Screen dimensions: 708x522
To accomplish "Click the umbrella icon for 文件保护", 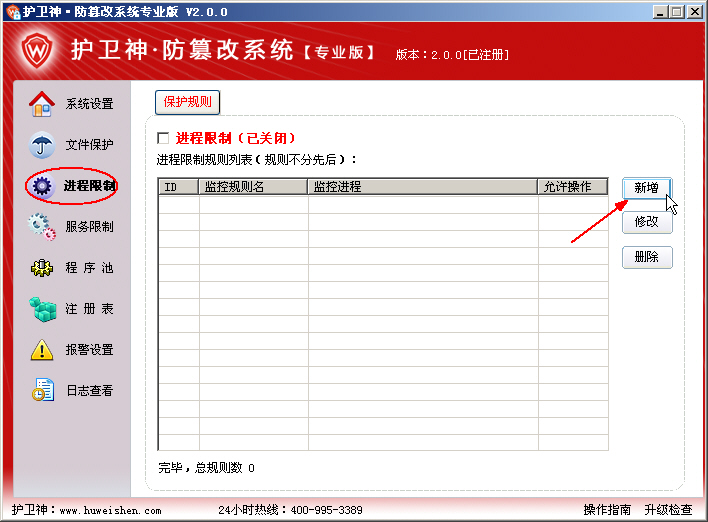I will 42,145.
